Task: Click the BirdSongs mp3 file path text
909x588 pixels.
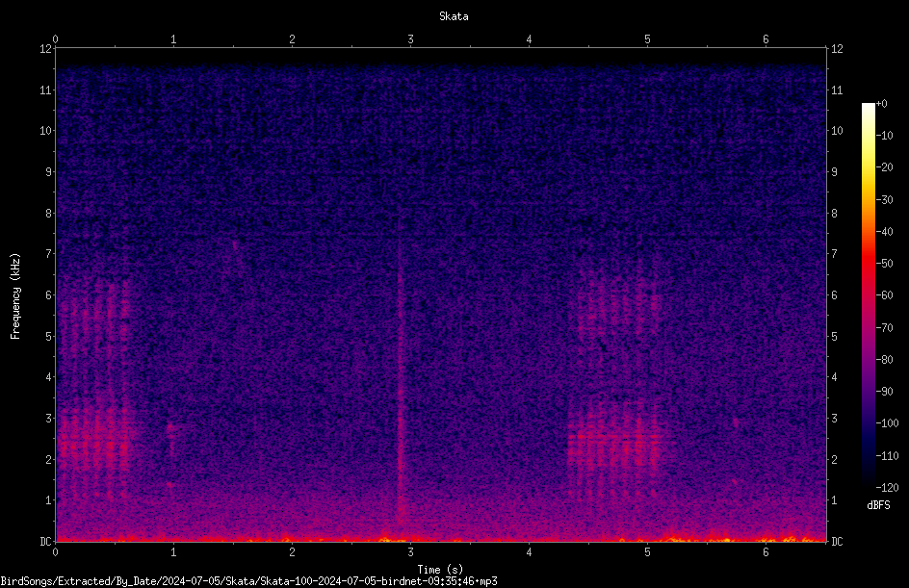Action: tap(248, 581)
